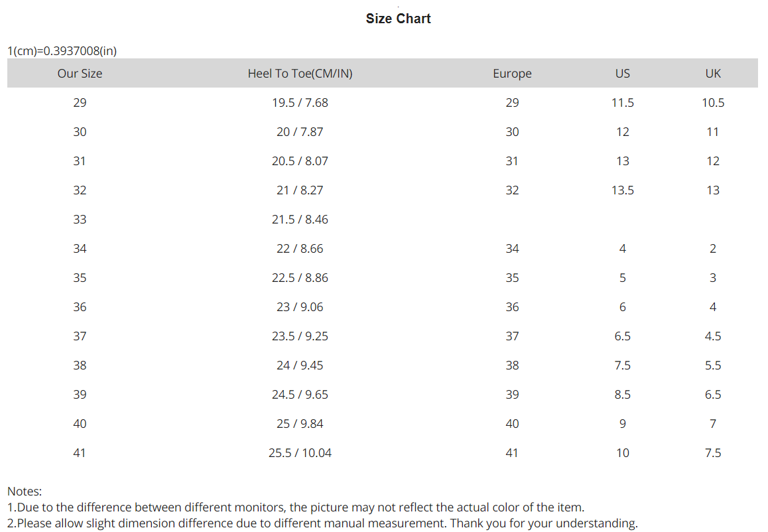Select Our Size 29 cell
This screenshot has height=532, width=768.
pos(80,103)
